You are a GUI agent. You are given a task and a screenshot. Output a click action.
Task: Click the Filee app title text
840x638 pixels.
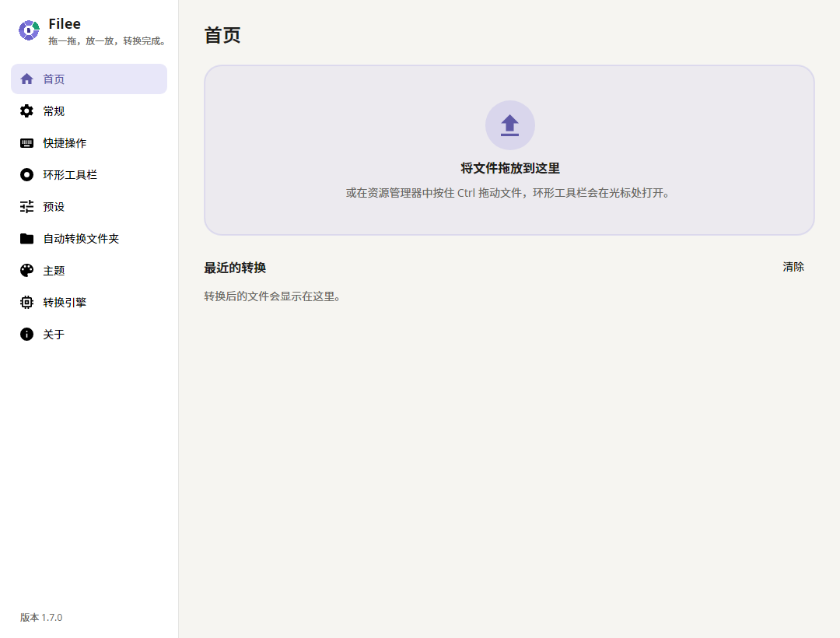click(65, 23)
